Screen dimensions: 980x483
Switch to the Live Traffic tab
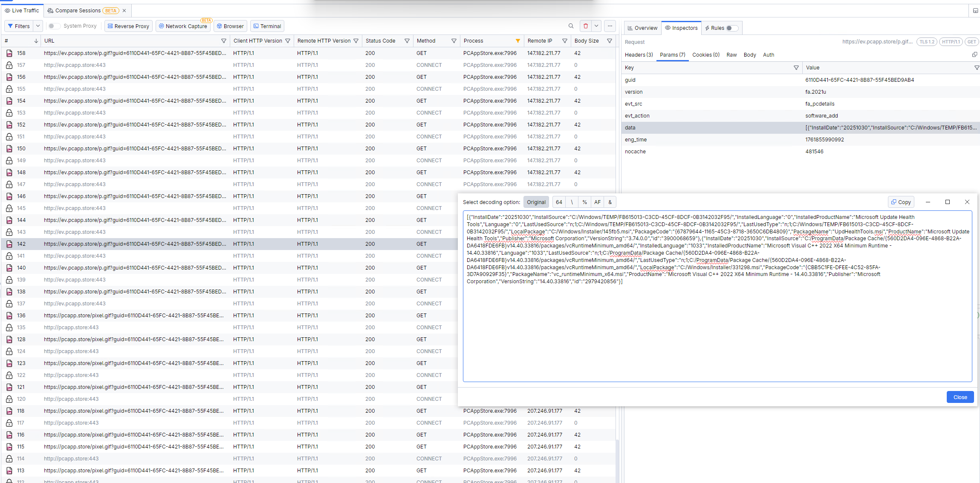click(x=22, y=11)
